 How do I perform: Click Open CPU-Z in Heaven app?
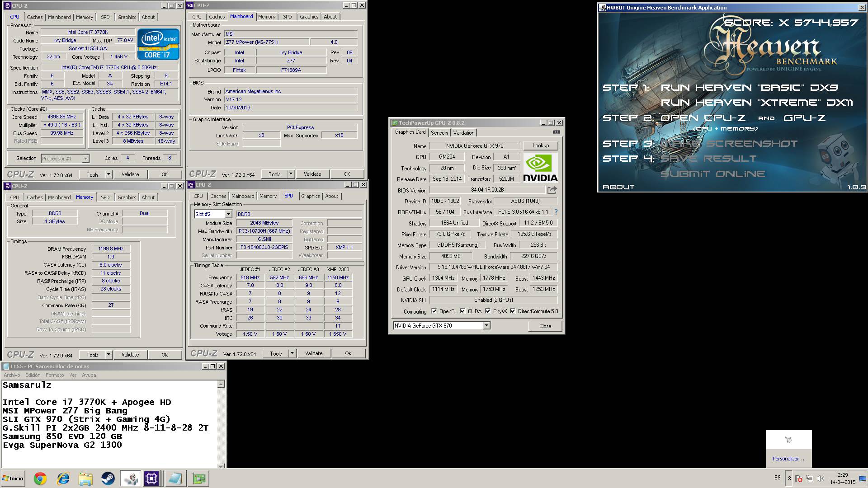tap(703, 118)
